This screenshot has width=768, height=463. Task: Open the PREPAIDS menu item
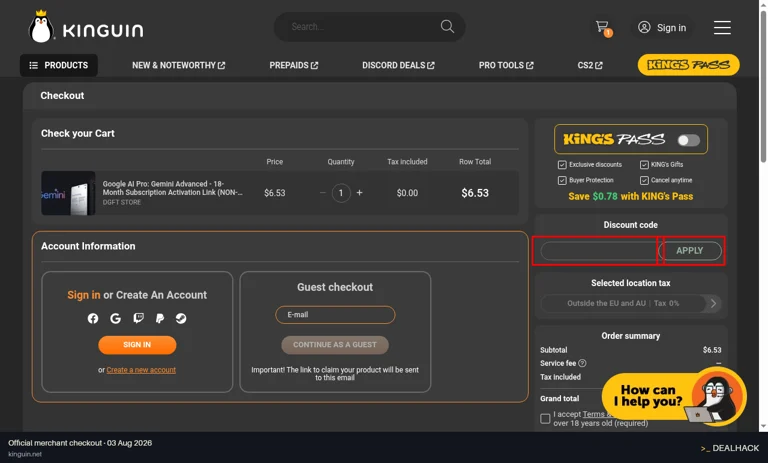tap(293, 65)
